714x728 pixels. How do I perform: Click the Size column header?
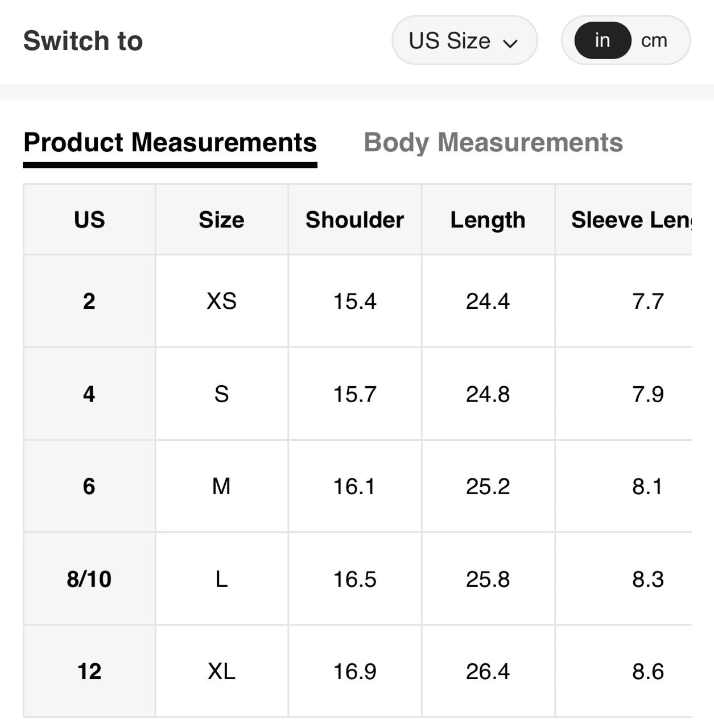[221, 220]
